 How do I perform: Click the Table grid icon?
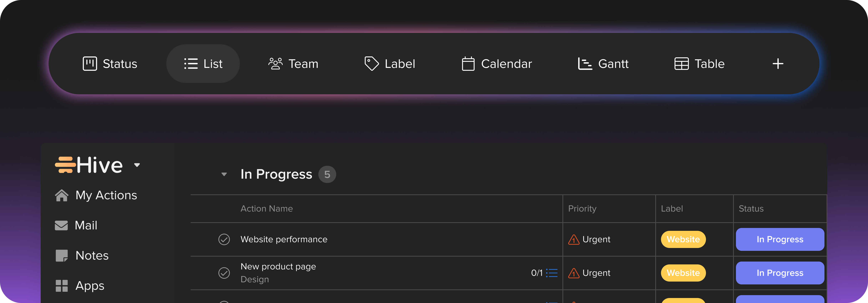click(x=681, y=64)
